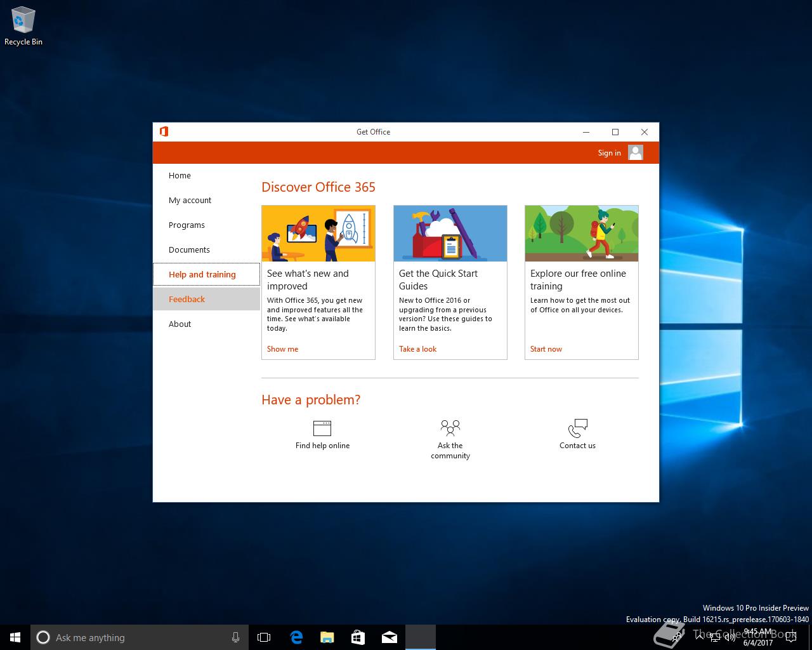The width and height of the screenshot is (812, 650).
Task: Open Task View in taskbar
Action: pyautogui.click(x=264, y=637)
